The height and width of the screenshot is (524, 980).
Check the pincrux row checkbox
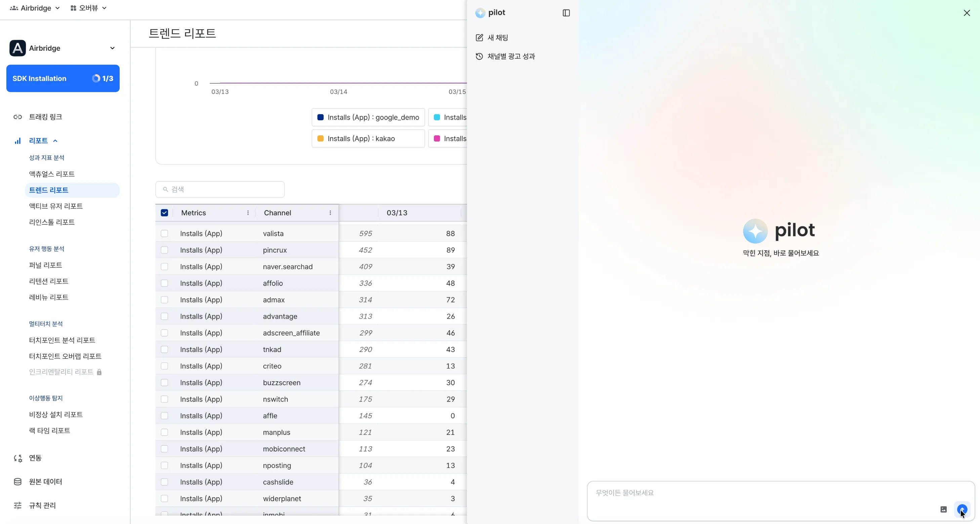coord(164,250)
